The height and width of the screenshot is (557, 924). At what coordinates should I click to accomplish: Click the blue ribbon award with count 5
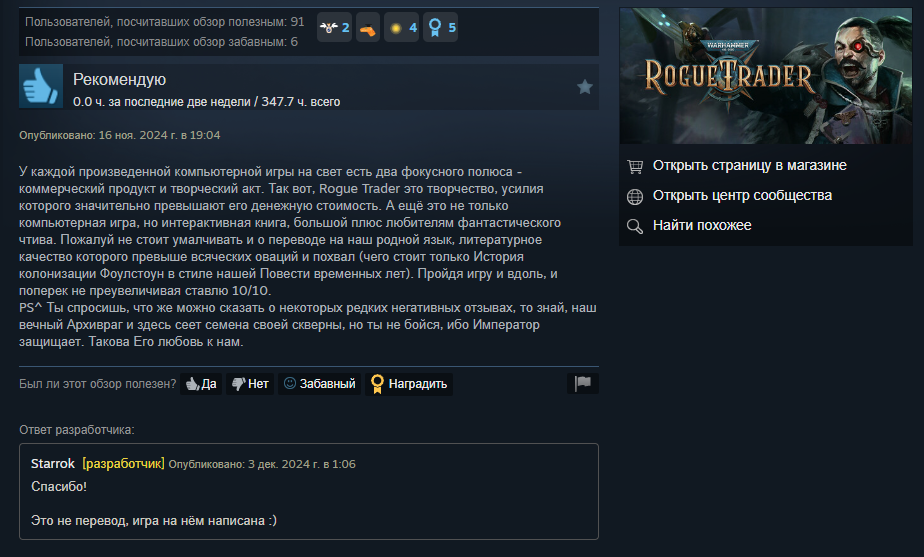(x=440, y=27)
